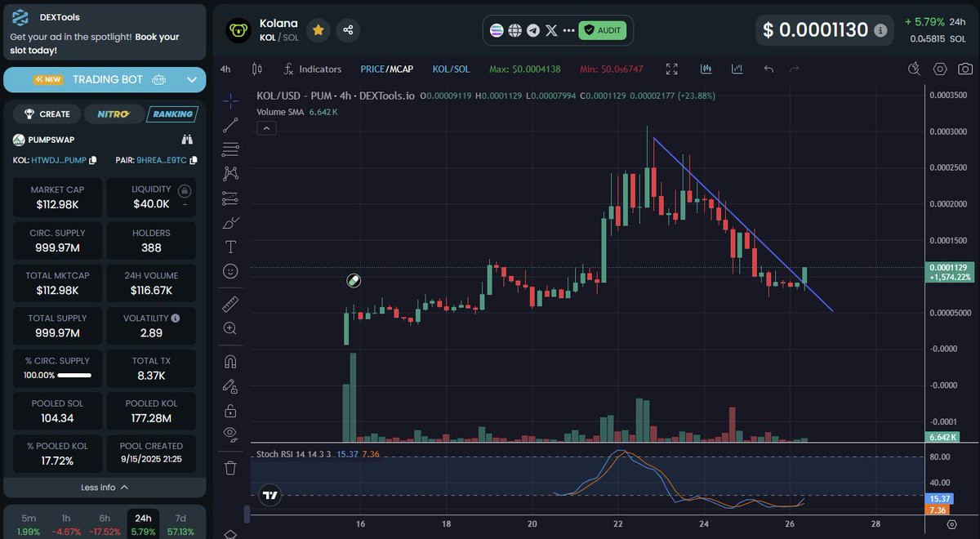Click the TradingView logo on chart
Viewport: 980px width, 539px height.
(269, 494)
